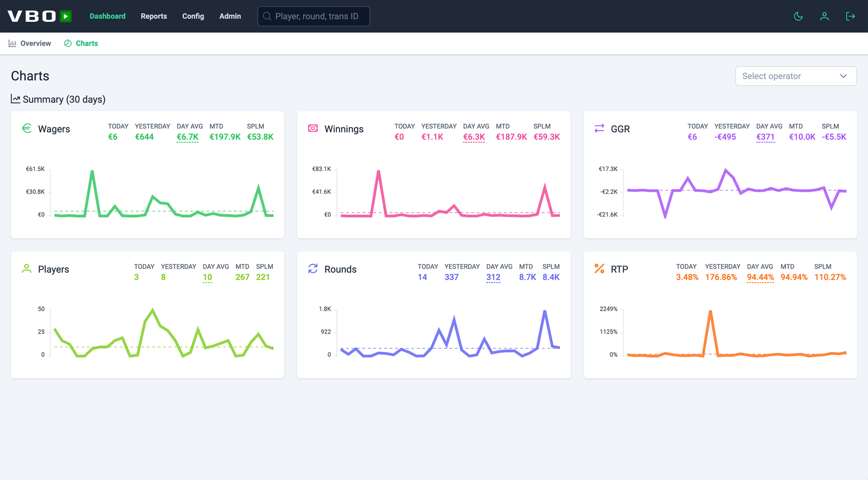Click GGR yesterday value -€495

725,137
